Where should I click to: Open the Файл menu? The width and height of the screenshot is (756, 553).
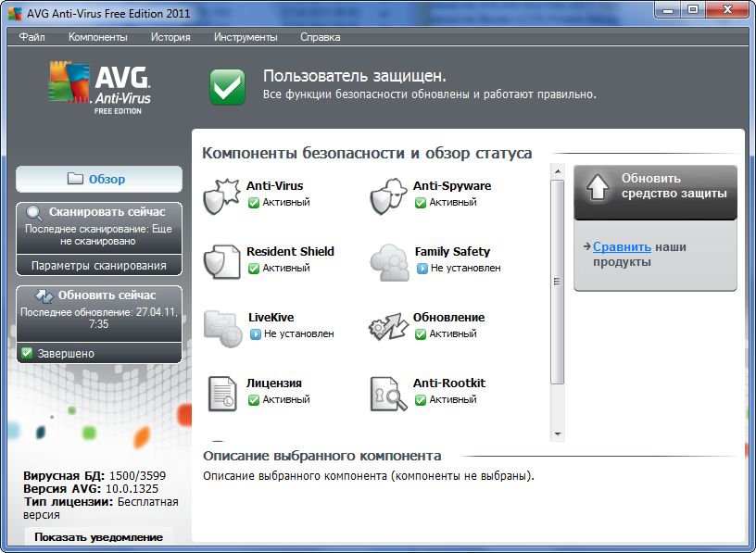(x=31, y=37)
